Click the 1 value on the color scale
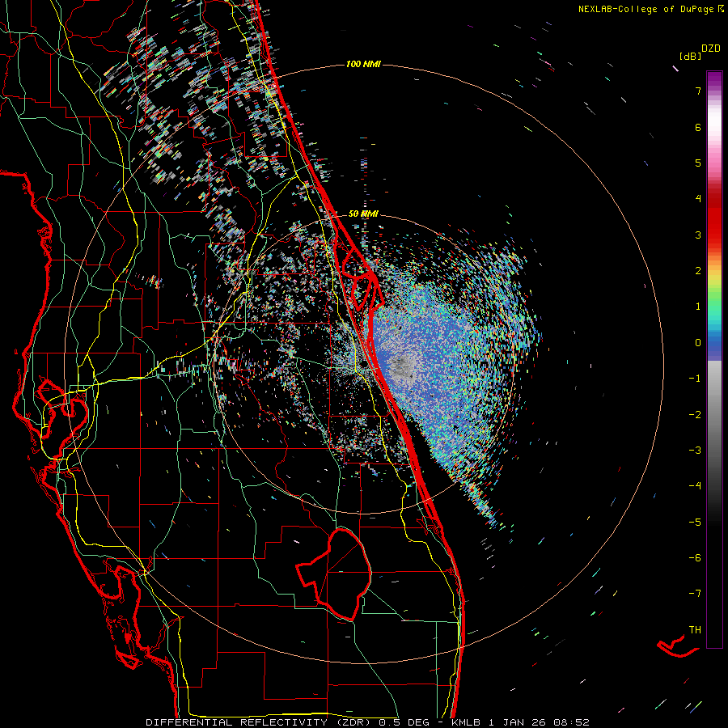This screenshot has height=728, width=728. 698,307
